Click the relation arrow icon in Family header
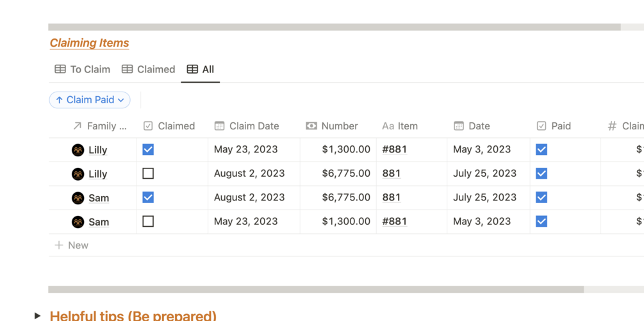644x321 pixels. pyautogui.click(x=77, y=126)
